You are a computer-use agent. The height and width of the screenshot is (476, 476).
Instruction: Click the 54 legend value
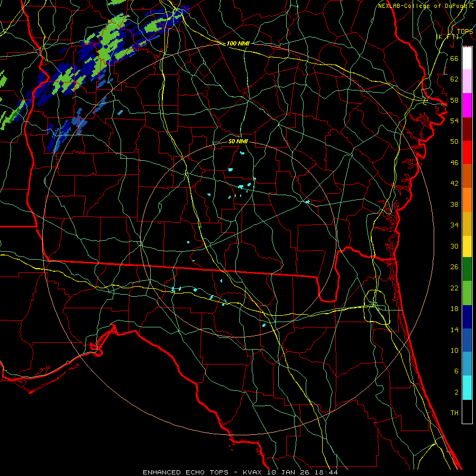[454, 121]
